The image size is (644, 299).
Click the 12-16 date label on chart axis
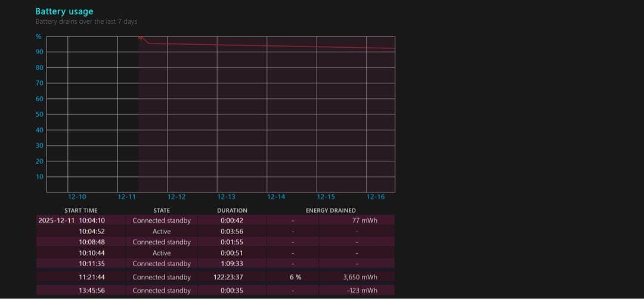[x=375, y=197]
